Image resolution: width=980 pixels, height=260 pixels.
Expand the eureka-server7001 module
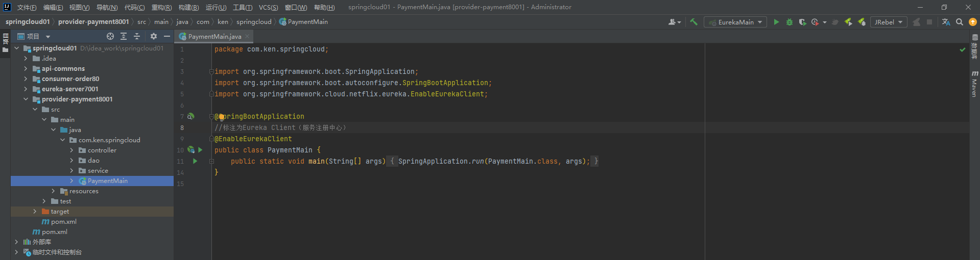tap(26, 89)
